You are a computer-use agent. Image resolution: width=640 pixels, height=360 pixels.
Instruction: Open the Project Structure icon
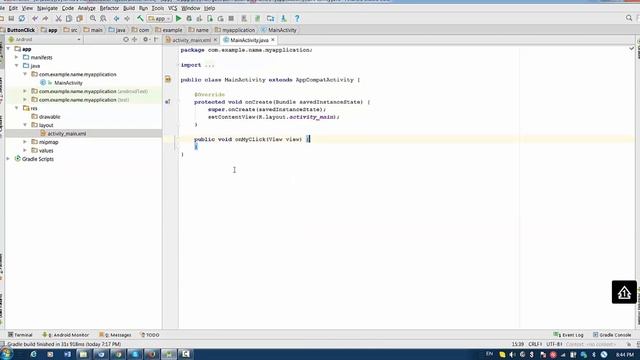click(x=270, y=18)
